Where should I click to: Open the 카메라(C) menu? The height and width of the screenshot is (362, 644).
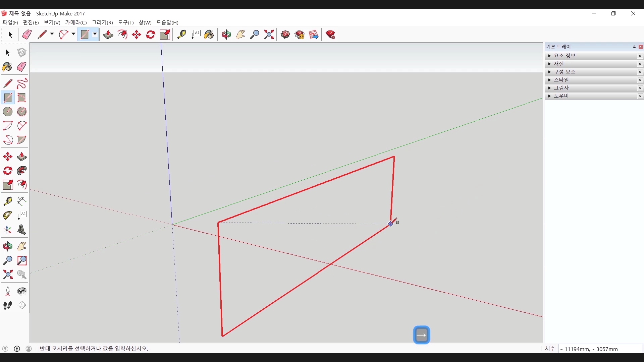click(x=76, y=22)
